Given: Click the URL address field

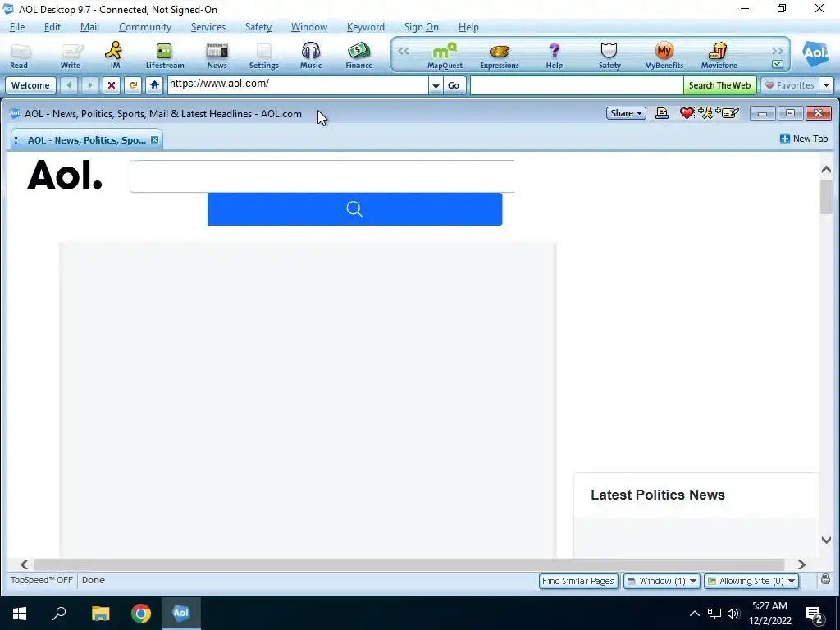Looking at the screenshot, I should [298, 85].
